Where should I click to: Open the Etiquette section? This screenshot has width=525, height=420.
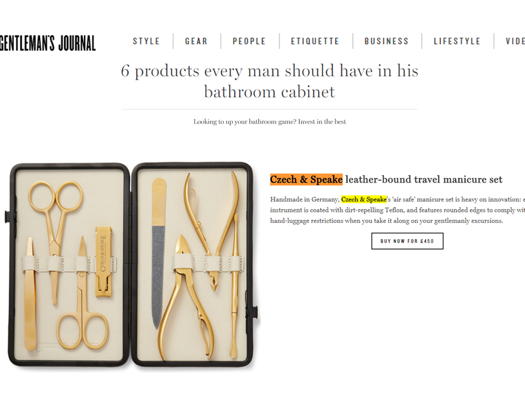pos(315,41)
